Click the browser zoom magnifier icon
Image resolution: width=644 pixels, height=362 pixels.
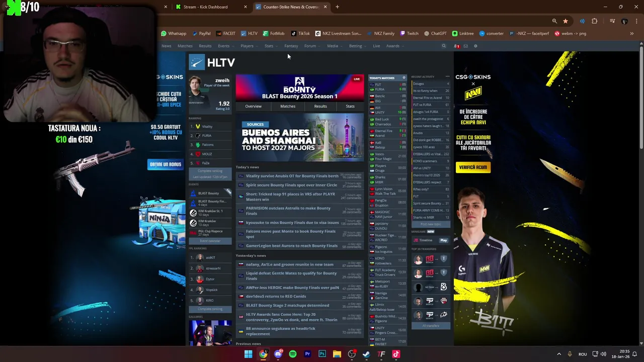pos(554,21)
